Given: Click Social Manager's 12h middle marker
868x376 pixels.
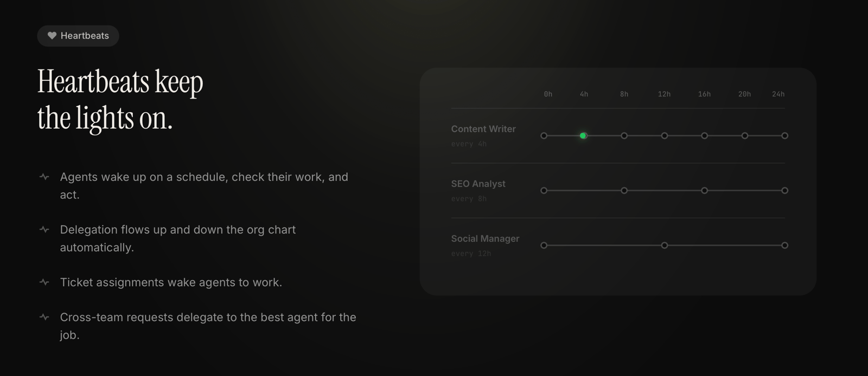Looking at the screenshot, I should 665,245.
